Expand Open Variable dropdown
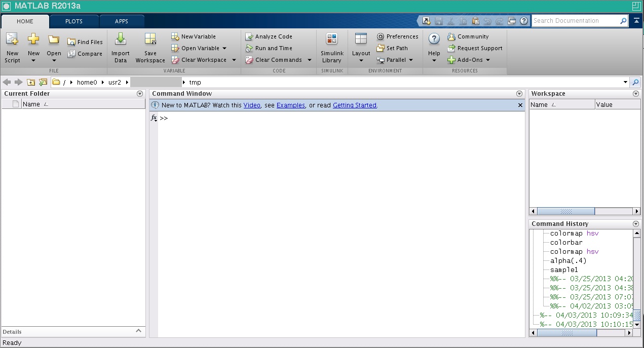 (x=224, y=48)
